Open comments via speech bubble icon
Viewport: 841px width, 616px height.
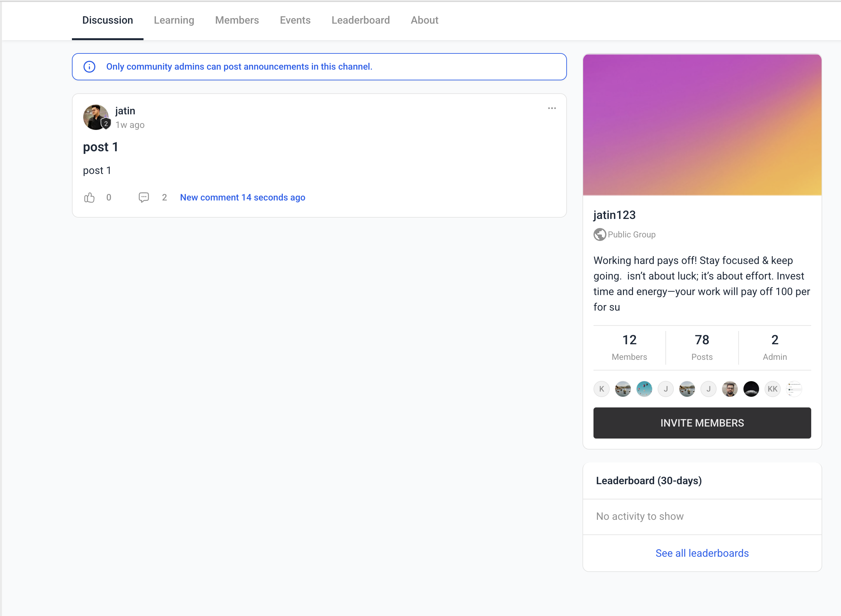[x=144, y=197]
